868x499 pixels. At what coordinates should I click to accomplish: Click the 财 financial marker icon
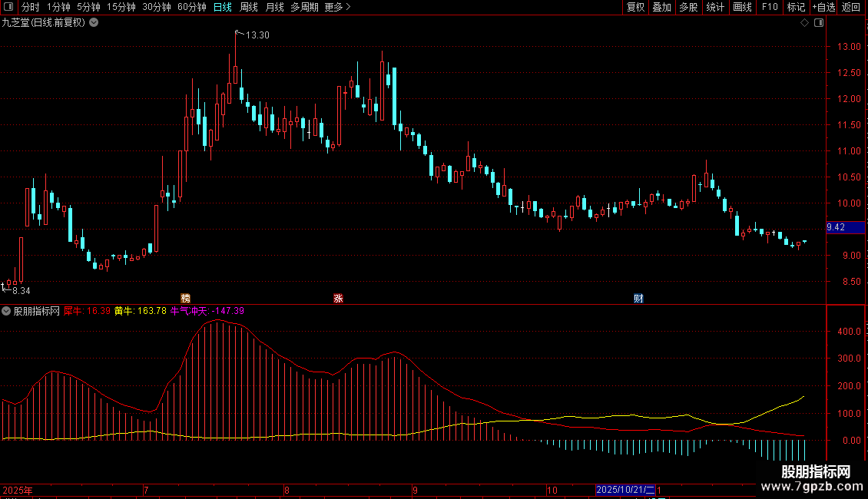click(638, 298)
